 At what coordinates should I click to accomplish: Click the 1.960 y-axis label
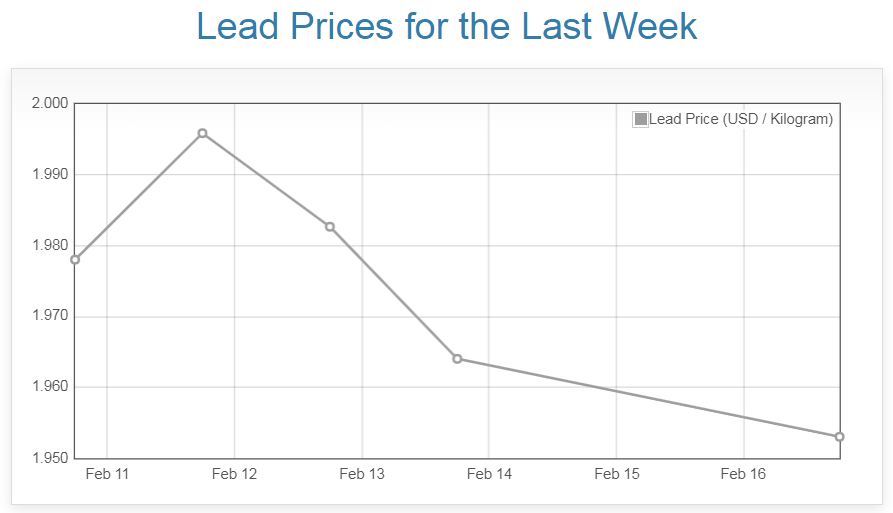(x=50, y=387)
